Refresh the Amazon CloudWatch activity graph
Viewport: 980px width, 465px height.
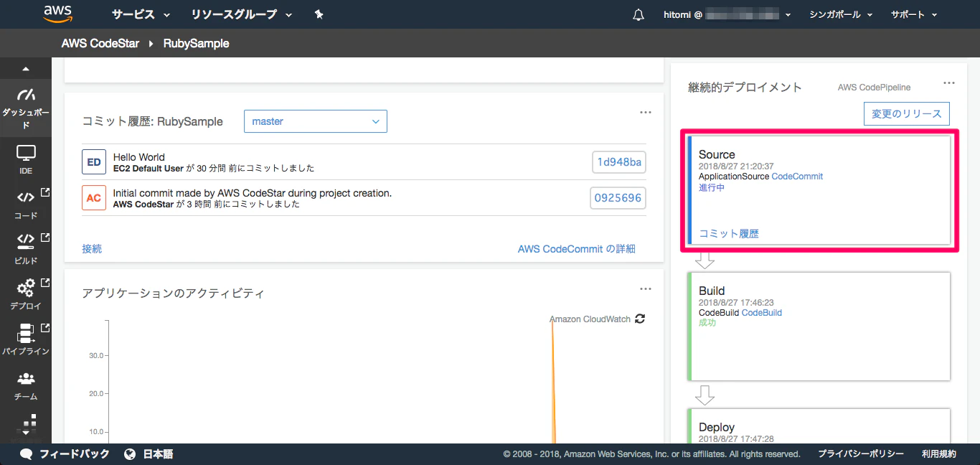(x=640, y=319)
